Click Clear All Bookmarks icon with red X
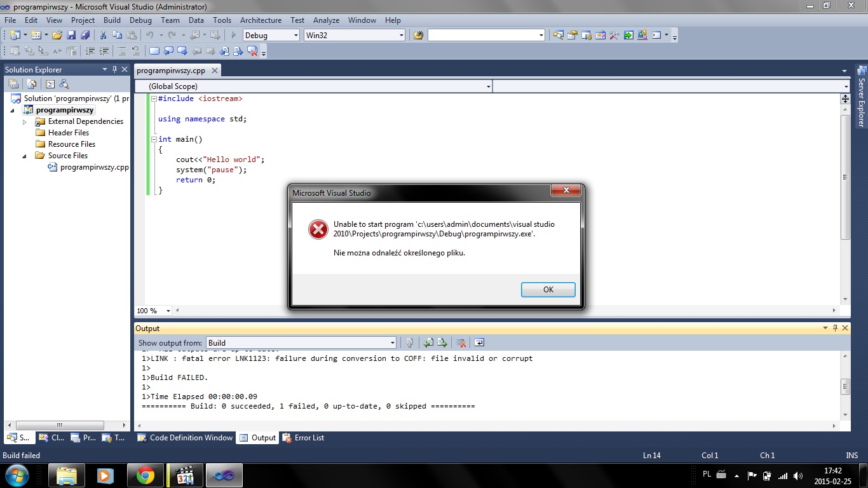The image size is (868, 488). point(252,51)
